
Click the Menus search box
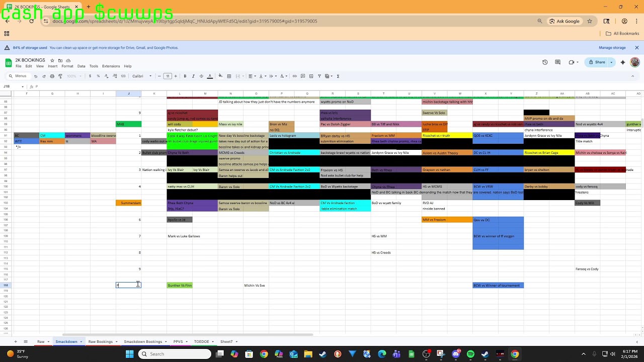pos(18,76)
